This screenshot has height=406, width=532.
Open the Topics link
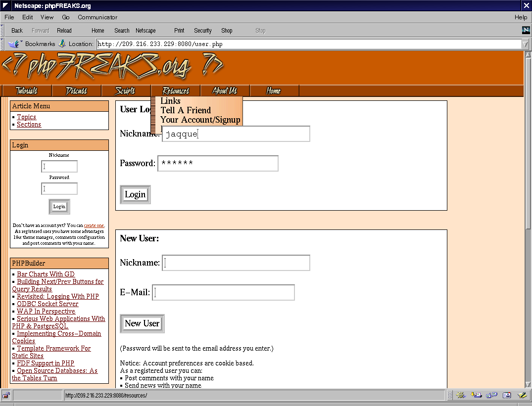click(26, 117)
